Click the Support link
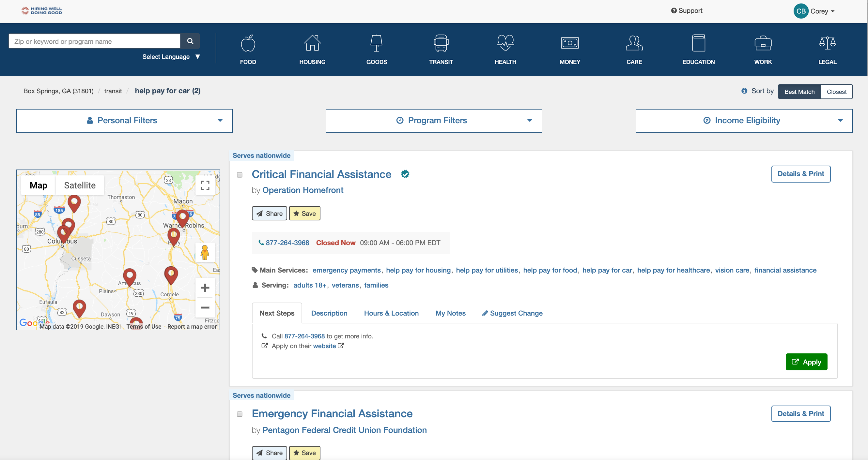Image resolution: width=868 pixels, height=460 pixels. pyautogui.click(x=686, y=10)
